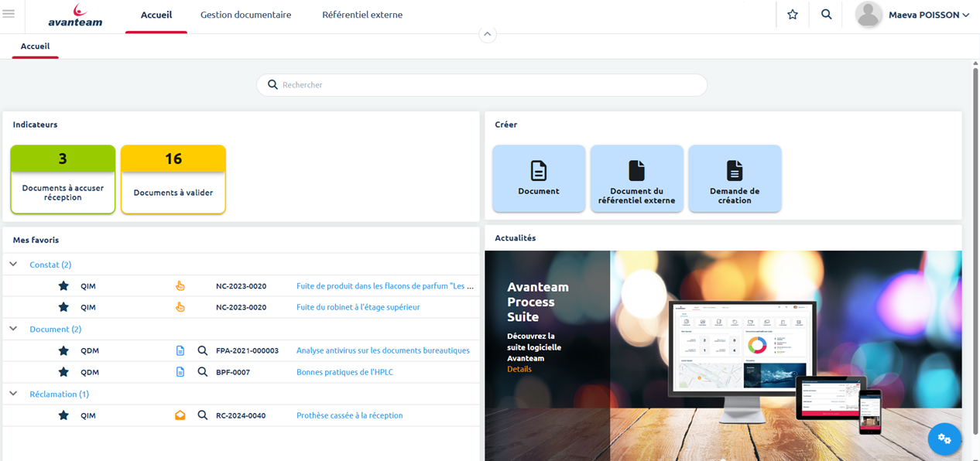Open the search with the magnifier icon
This screenshot has width=980, height=461.
826,14
